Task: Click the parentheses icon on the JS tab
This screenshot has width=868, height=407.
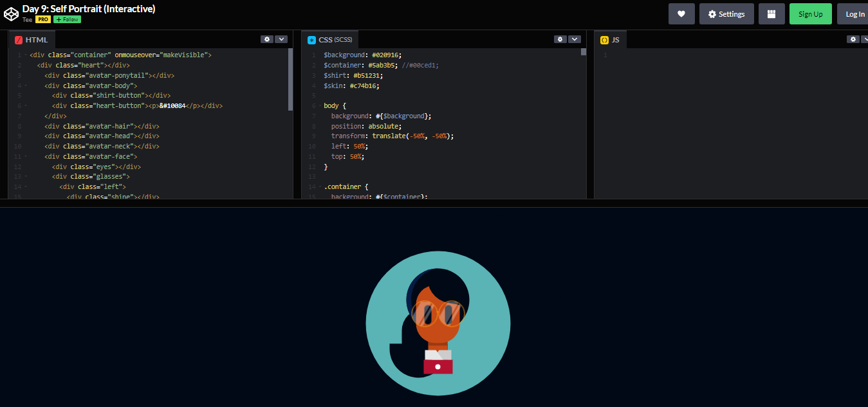Action: click(604, 39)
